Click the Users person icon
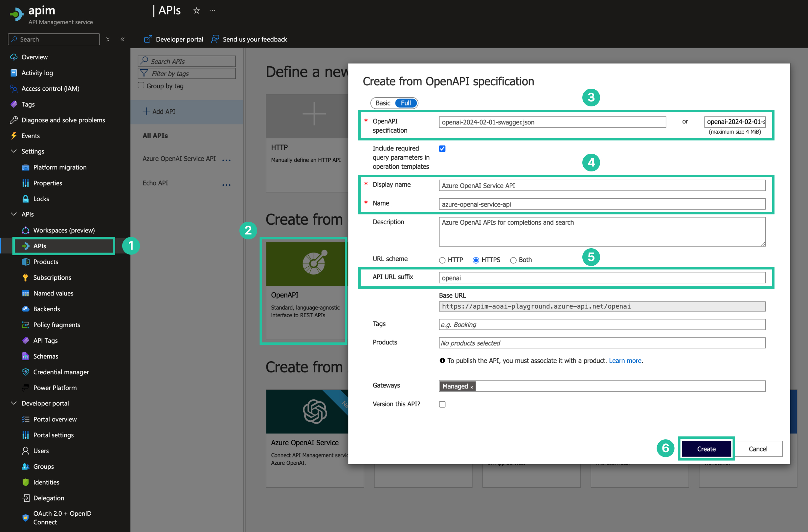The height and width of the screenshot is (532, 808). tap(26, 451)
